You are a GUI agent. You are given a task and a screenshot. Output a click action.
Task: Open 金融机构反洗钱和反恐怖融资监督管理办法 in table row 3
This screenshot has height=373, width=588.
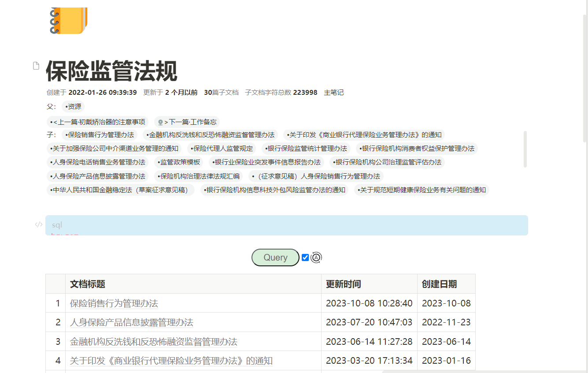click(153, 342)
